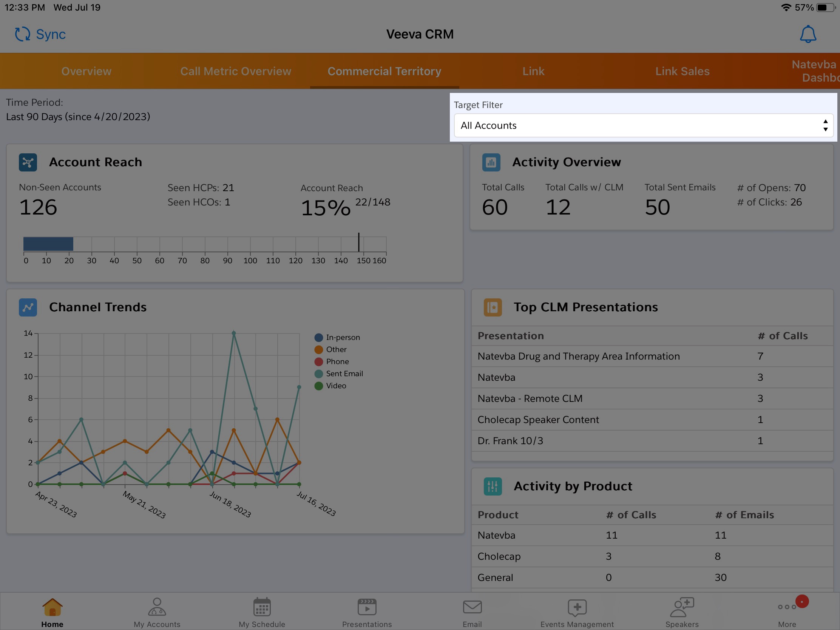Screen dimensions: 840x630
Task: Open the Overview tab
Action: pyautogui.click(x=86, y=71)
